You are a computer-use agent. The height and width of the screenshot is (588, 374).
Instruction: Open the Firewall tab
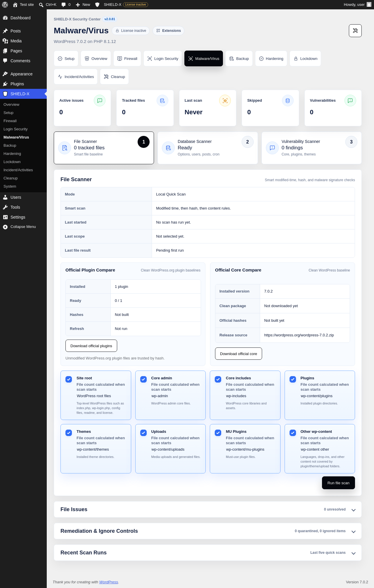pyautogui.click(x=127, y=58)
